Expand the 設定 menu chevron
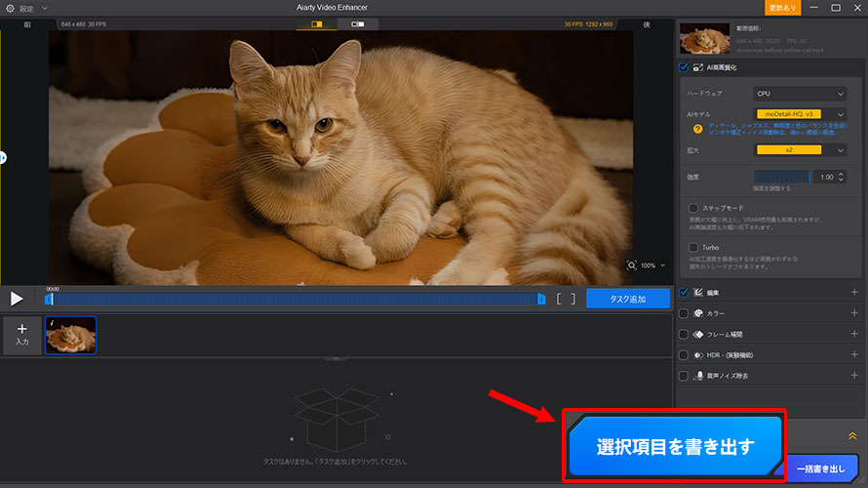The height and width of the screenshot is (488, 868). pyautogui.click(x=45, y=9)
